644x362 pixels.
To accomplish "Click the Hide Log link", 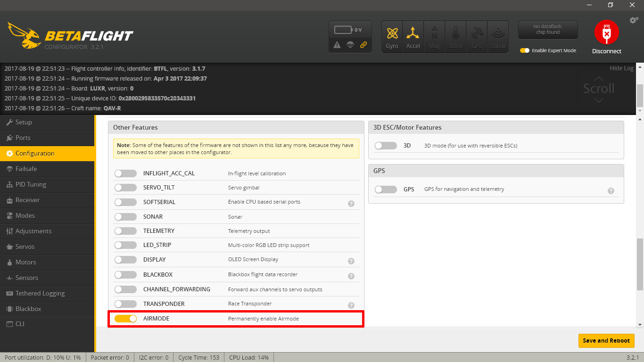I will (621, 68).
